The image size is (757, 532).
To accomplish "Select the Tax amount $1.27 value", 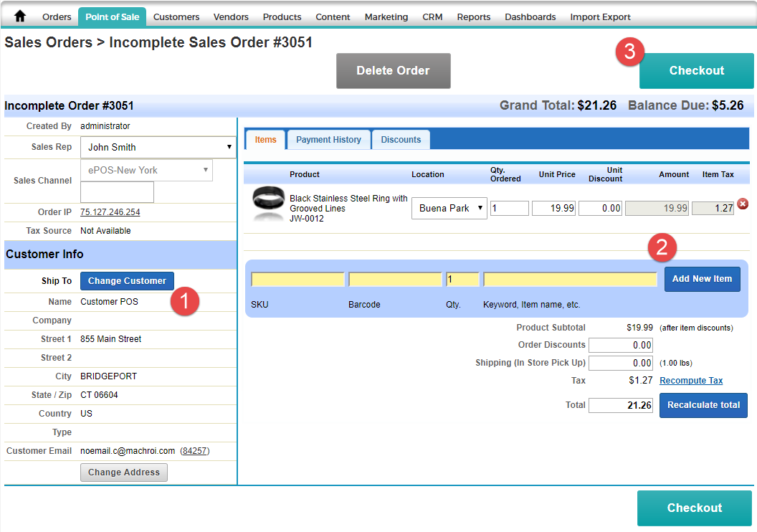I will pyautogui.click(x=641, y=381).
